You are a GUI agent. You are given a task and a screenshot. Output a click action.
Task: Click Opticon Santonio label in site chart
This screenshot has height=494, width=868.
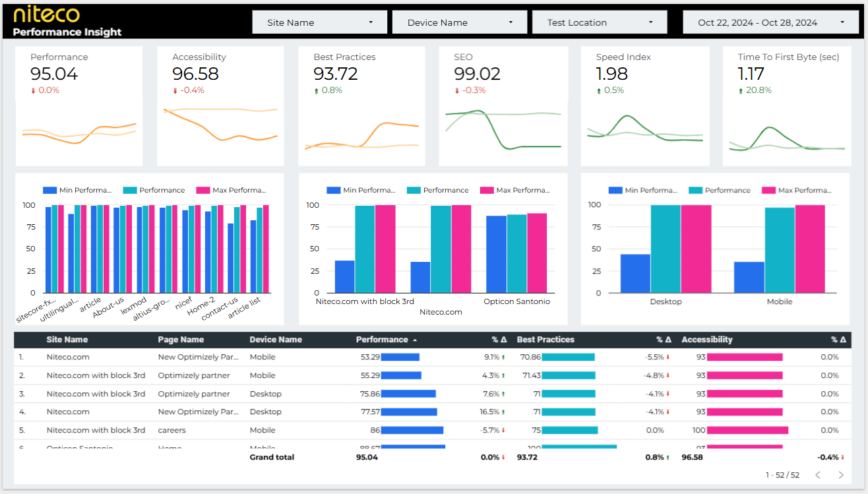pyautogui.click(x=516, y=301)
